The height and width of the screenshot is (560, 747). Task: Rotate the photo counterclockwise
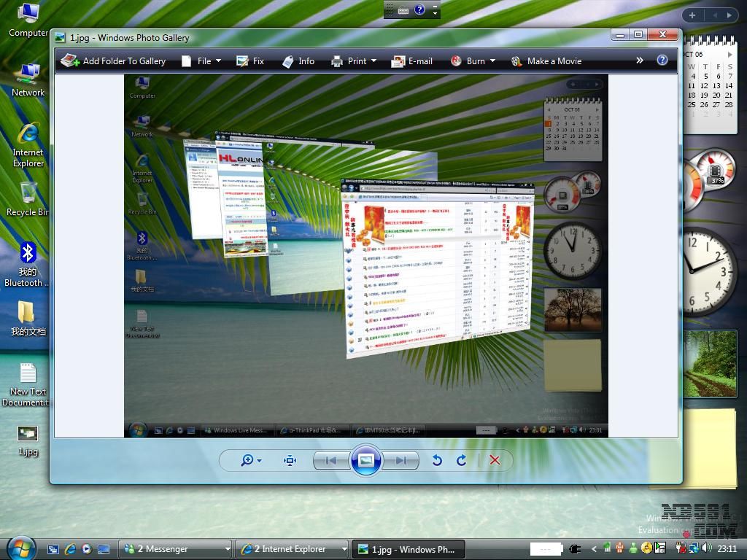click(437, 460)
